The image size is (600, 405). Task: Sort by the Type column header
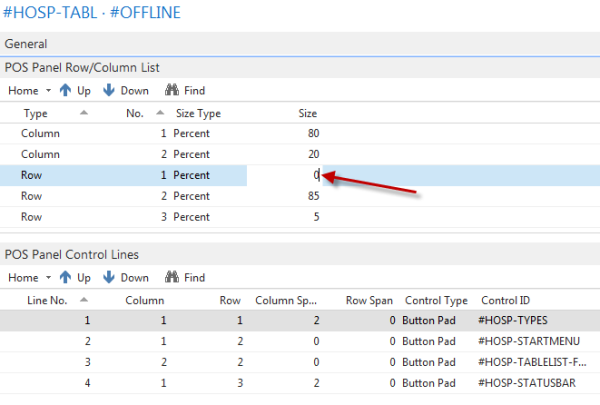pyautogui.click(x=36, y=113)
